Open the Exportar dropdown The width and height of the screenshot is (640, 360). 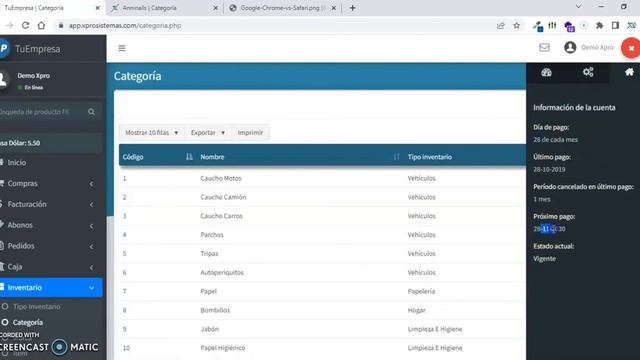pyautogui.click(x=208, y=133)
